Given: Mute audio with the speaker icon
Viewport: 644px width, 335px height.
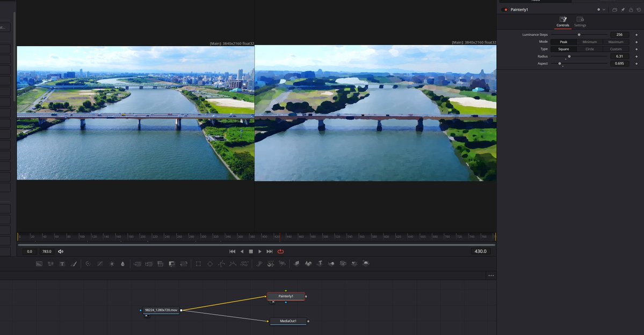Looking at the screenshot, I should 61,252.
